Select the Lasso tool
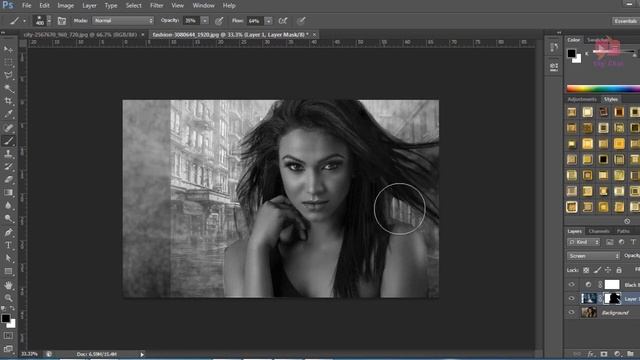Viewport: 640px width, 360px height. (x=8, y=76)
